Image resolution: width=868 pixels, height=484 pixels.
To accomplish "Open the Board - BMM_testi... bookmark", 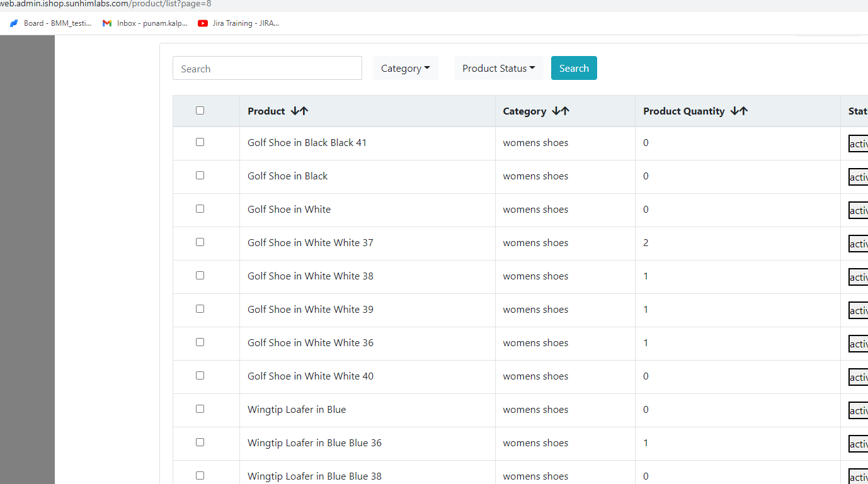I will (x=51, y=23).
